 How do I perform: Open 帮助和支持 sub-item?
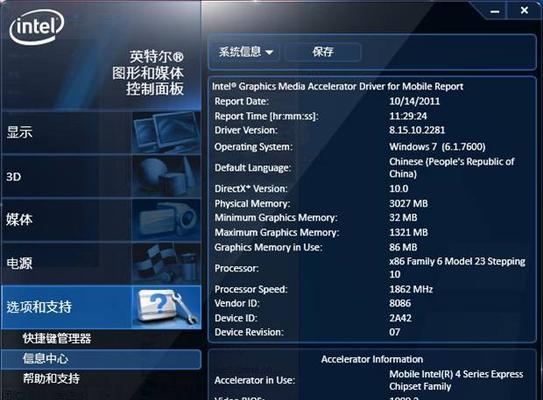(x=51, y=379)
